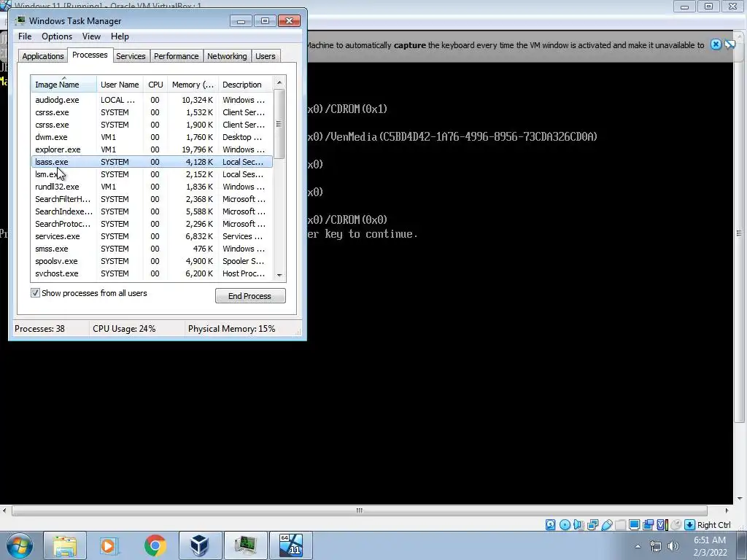
Task: Click the hard disk activity icon in VirtualBox status bar
Action: click(550, 525)
